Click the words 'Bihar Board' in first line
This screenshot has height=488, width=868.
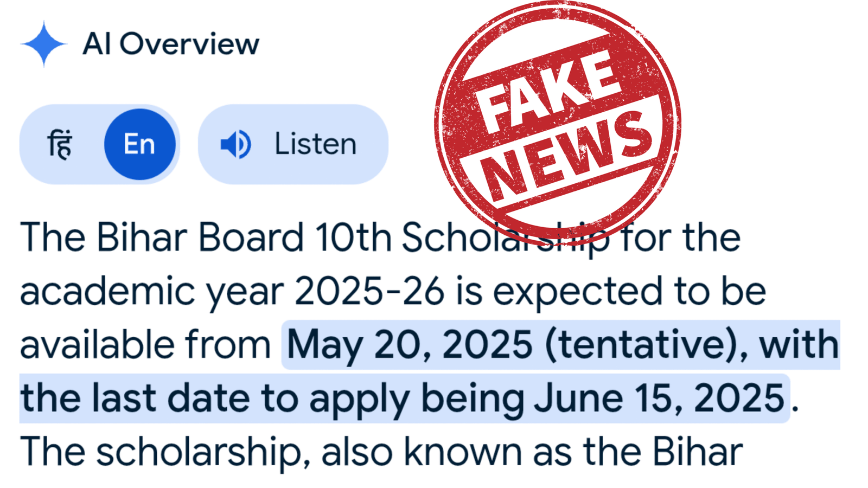click(200, 237)
